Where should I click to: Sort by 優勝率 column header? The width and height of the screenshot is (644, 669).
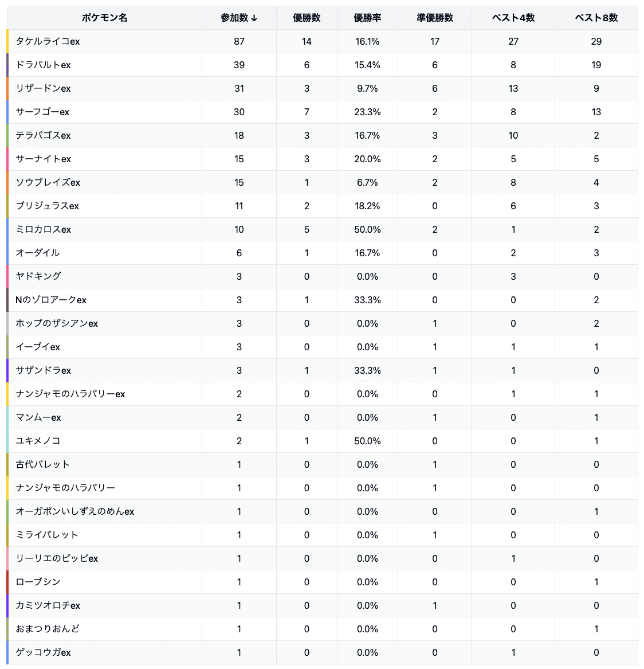[367, 18]
